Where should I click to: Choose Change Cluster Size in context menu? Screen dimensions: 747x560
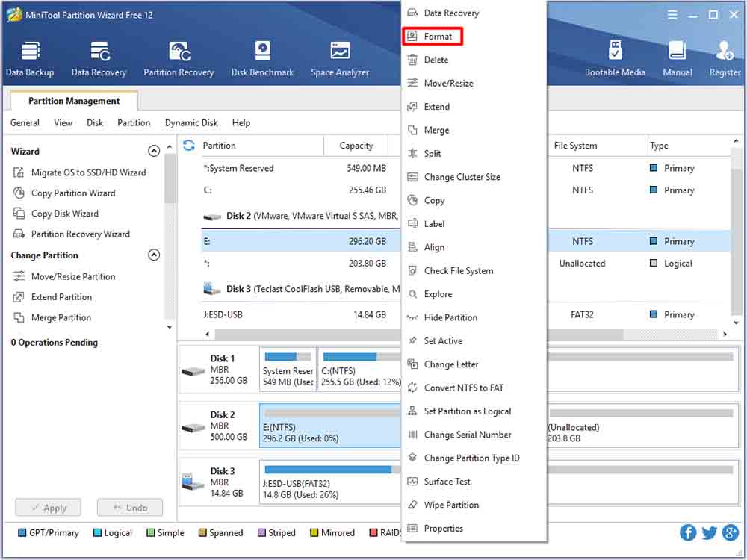click(474, 177)
